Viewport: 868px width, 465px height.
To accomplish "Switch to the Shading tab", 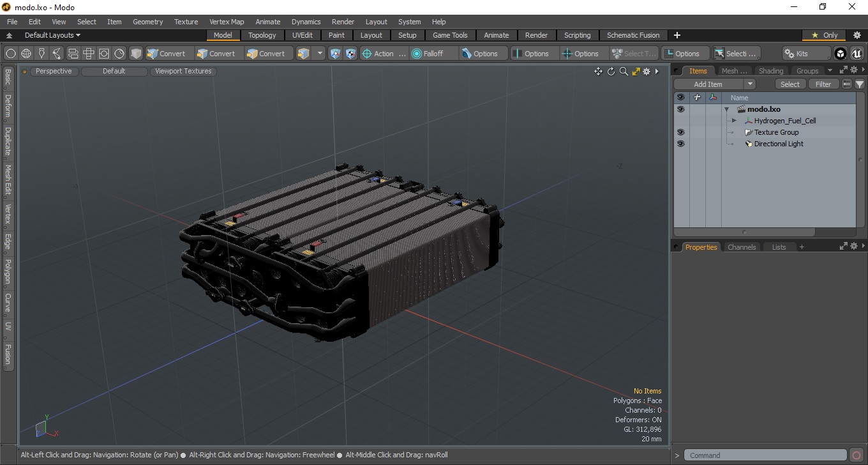I will [x=771, y=71].
